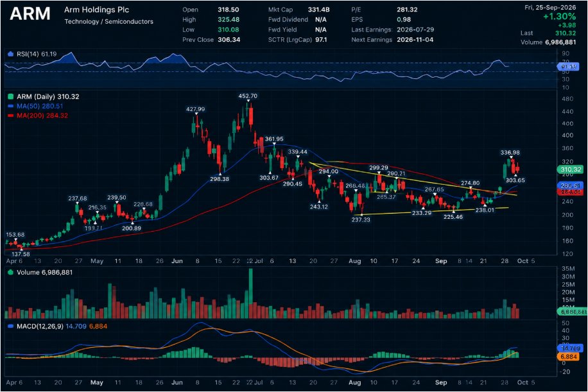The image size is (588, 392).
Task: Click the 243.12 low price marker
Action: click(x=319, y=207)
